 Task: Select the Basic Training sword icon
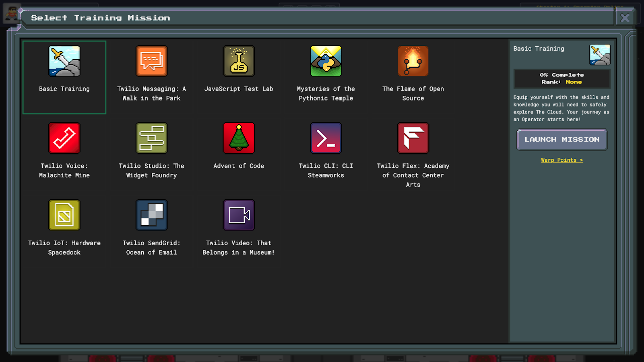[x=64, y=61]
